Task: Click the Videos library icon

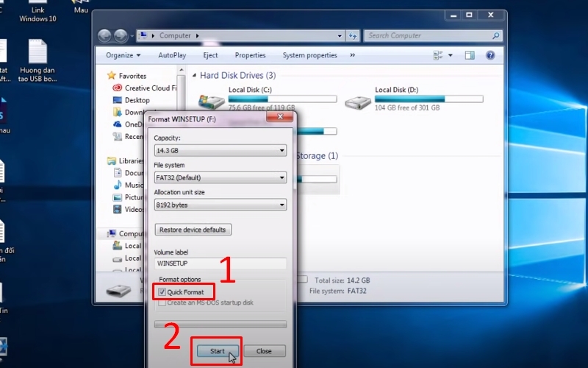Action: (x=118, y=209)
